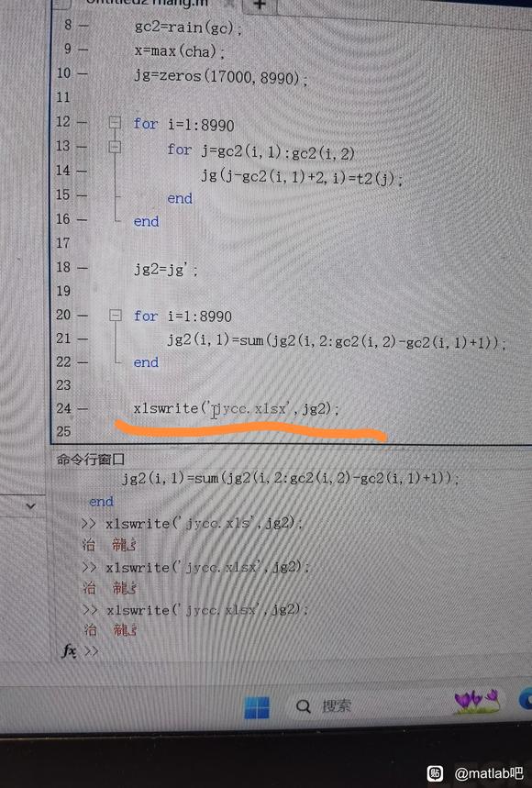
Task: Click line number 11 in the gutter
Action: pos(62,97)
